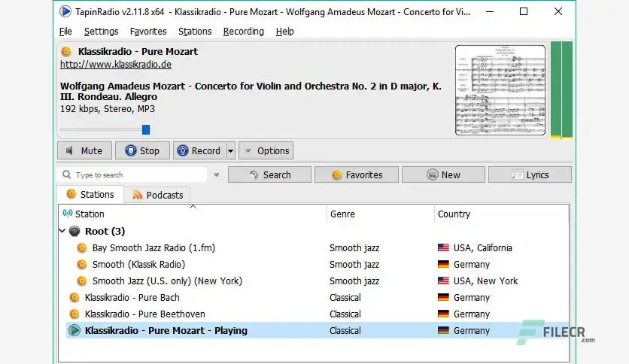Click the green play icon of Pure Mozart row
Image resolution: width=629 pixels, height=364 pixels.
pos(74,330)
